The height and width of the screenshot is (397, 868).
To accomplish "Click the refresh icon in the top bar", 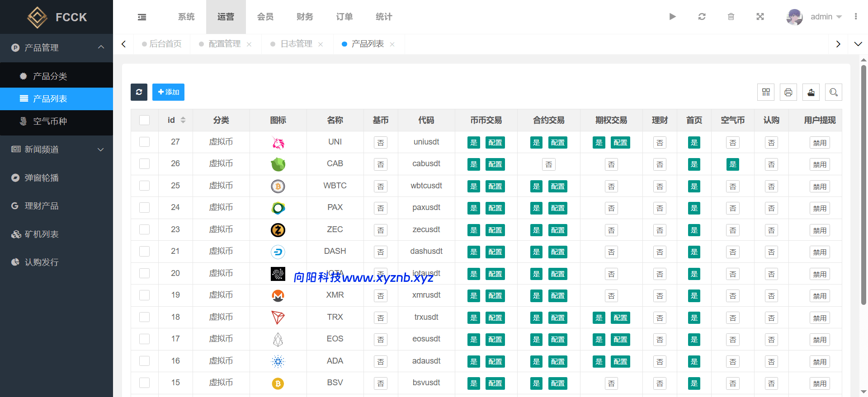I will (702, 17).
